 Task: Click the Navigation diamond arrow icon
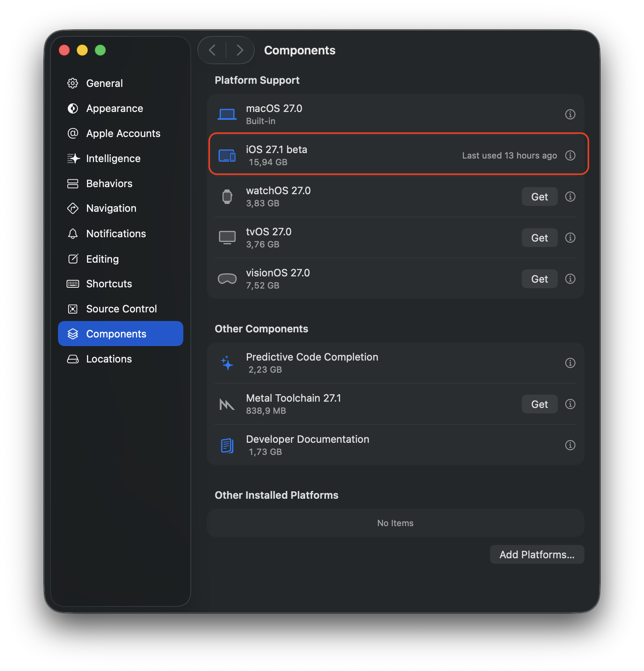[73, 208]
